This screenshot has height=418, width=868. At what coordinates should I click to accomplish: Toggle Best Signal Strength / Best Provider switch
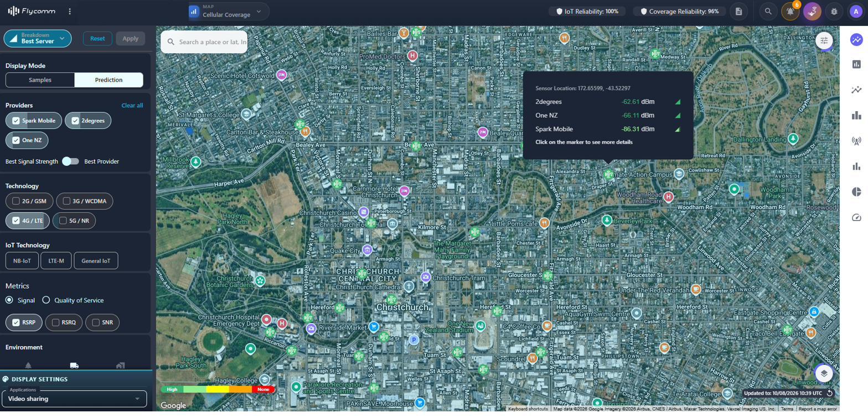[x=70, y=161]
